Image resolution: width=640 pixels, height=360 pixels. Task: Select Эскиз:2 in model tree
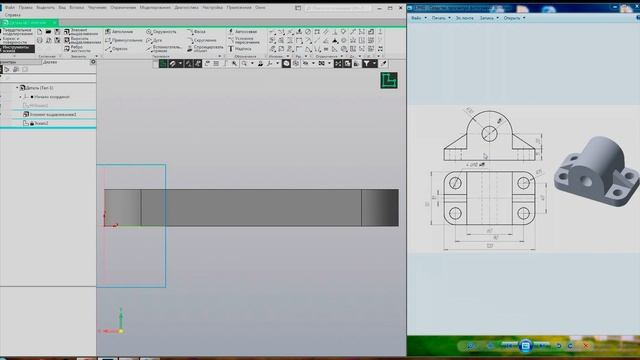[x=36, y=123]
